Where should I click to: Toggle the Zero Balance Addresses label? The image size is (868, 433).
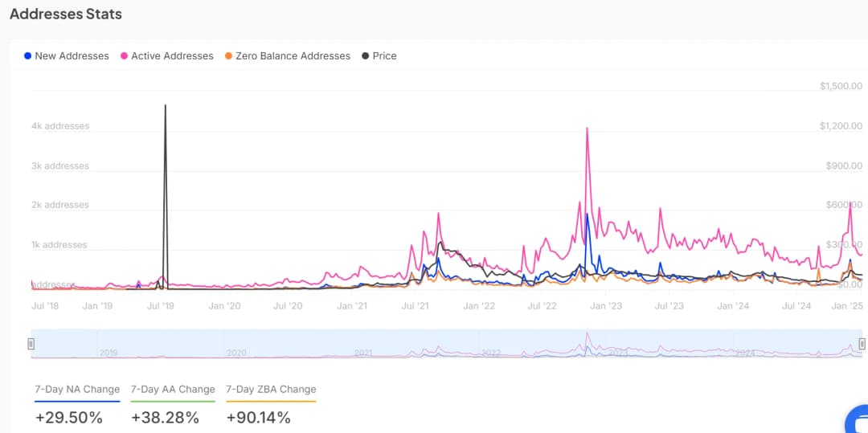[293, 56]
